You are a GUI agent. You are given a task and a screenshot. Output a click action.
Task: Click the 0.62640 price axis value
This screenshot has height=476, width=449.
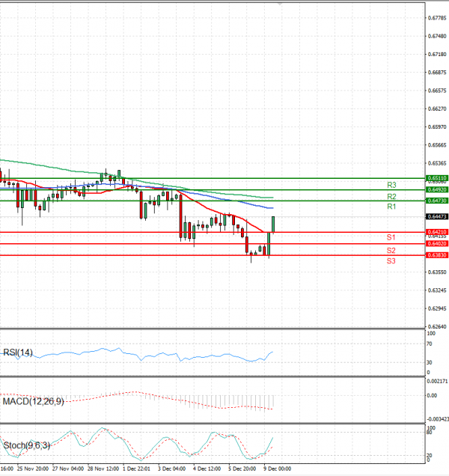[x=437, y=326]
